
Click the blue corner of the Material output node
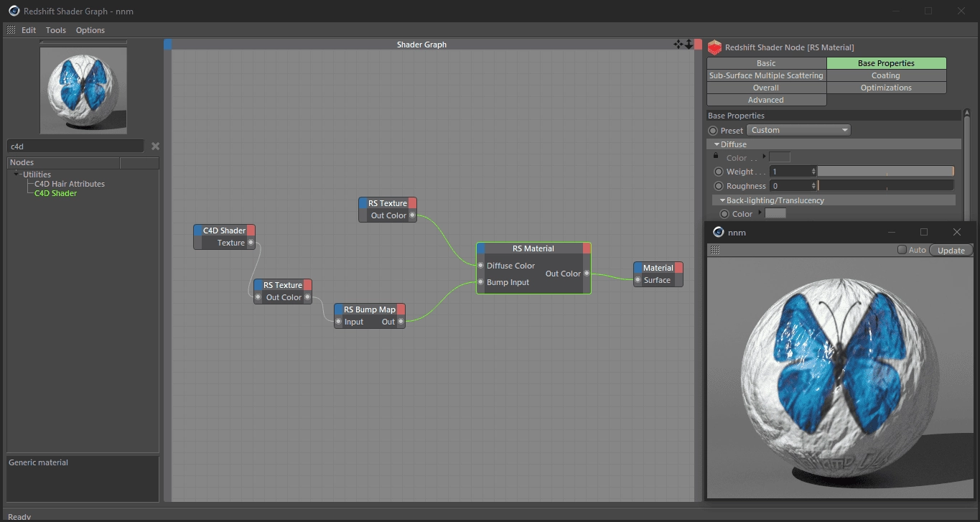pos(638,268)
